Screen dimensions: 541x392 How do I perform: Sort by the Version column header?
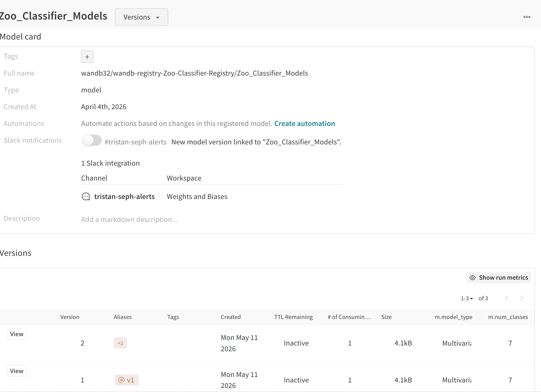pyautogui.click(x=70, y=317)
